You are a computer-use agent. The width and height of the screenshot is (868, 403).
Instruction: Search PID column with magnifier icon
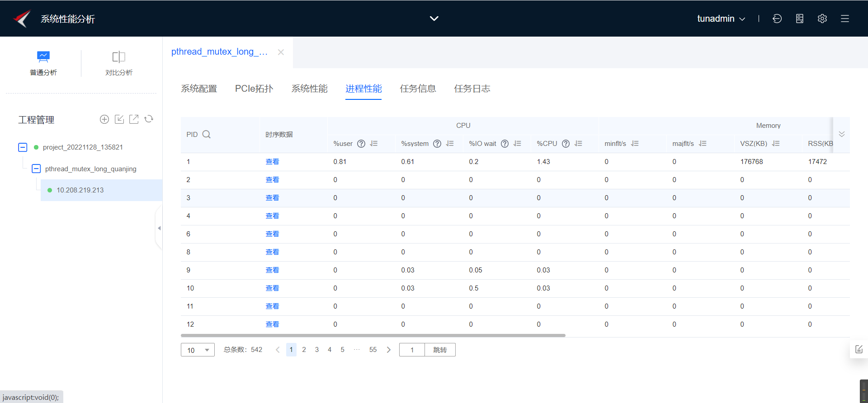coord(207,134)
